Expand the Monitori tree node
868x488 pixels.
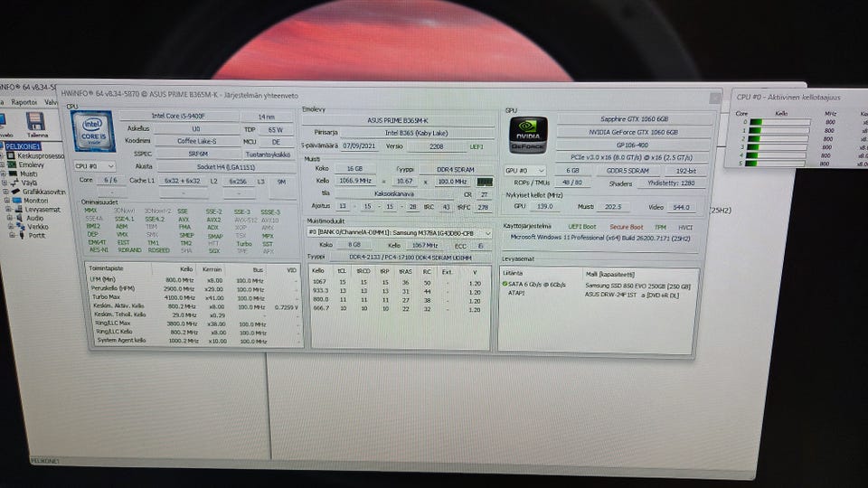pos(7,201)
